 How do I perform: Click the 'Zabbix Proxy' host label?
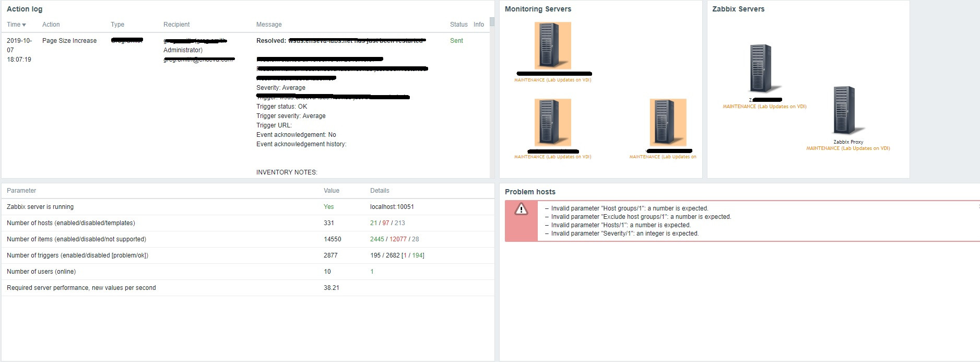848,142
